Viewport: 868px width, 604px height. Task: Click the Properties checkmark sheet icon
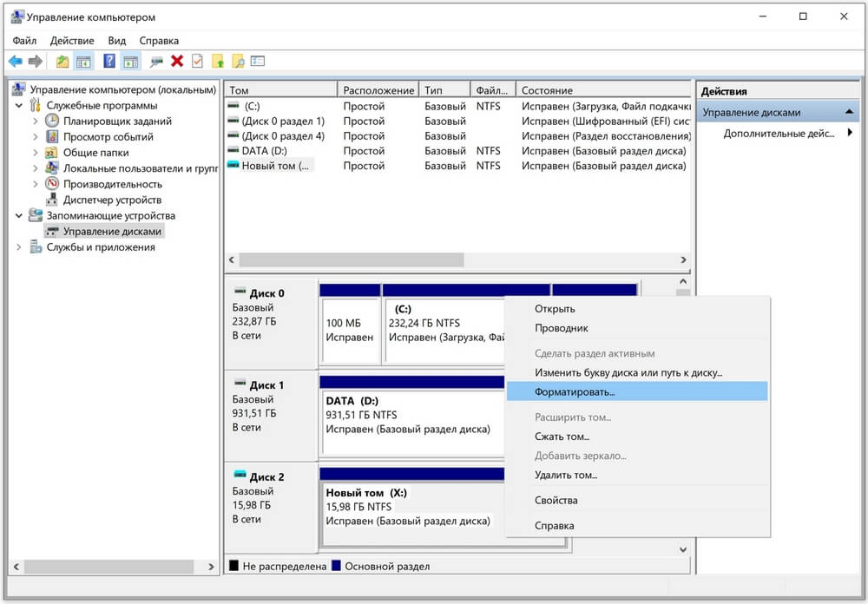[x=197, y=61]
